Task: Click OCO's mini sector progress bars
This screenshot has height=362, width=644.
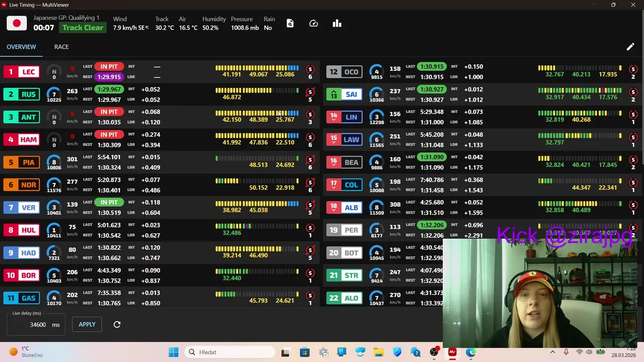Action: (580, 68)
